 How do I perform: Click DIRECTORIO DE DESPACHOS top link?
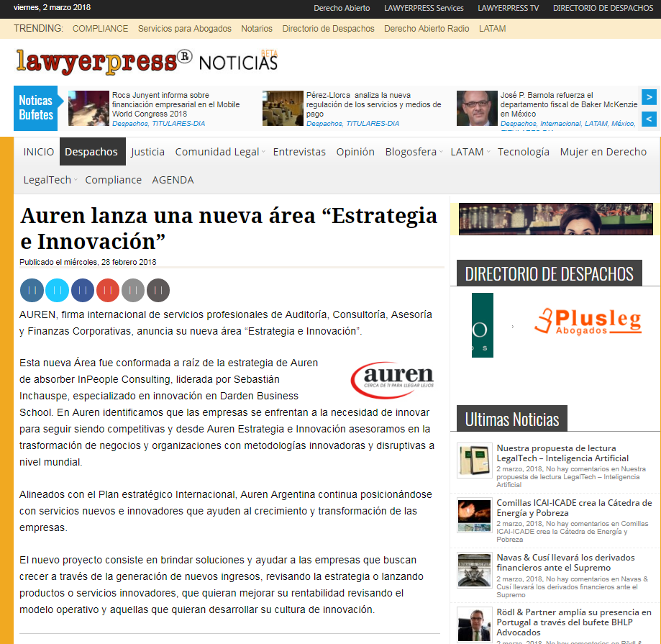(603, 8)
